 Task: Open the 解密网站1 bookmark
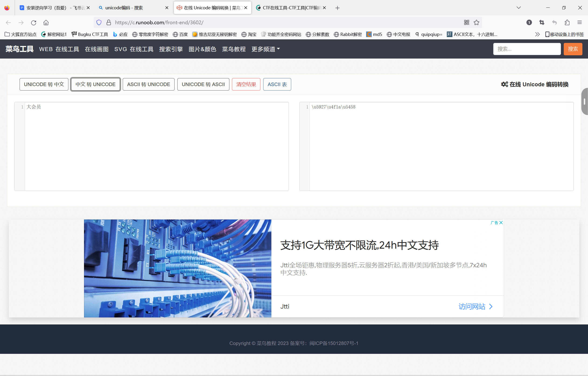click(x=54, y=35)
